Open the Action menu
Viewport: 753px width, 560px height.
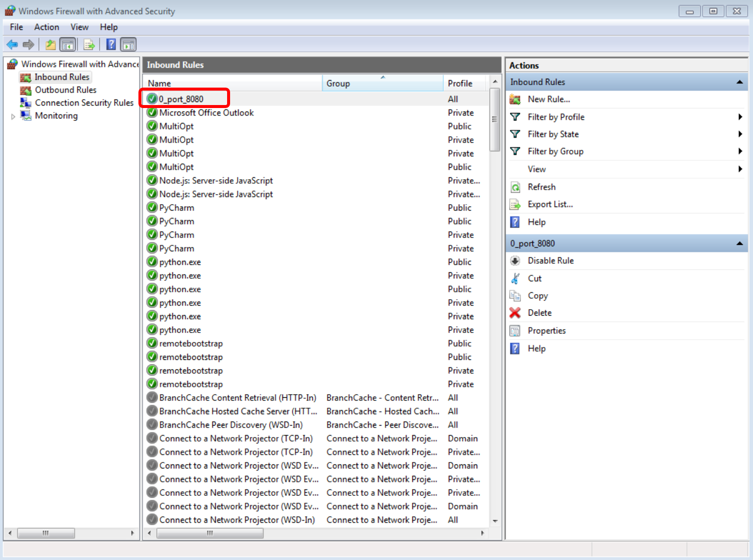click(x=47, y=27)
